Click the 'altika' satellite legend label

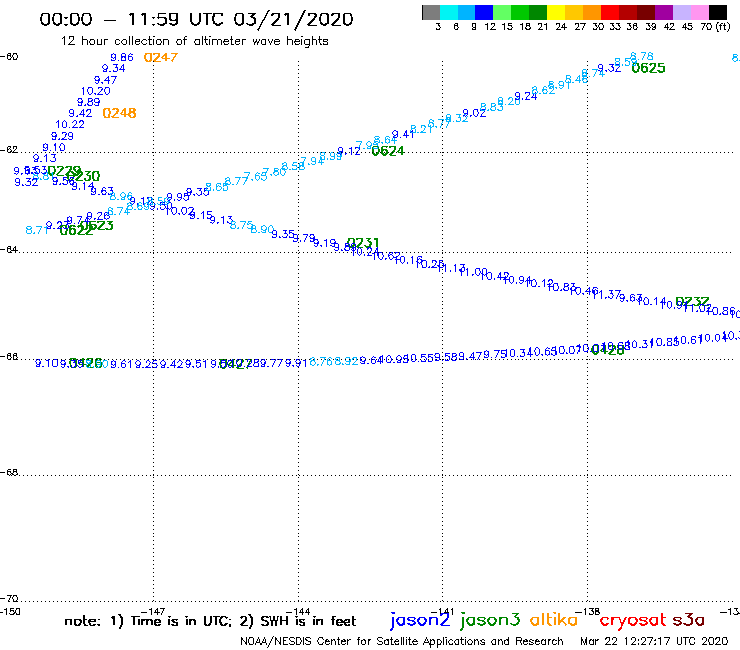click(554, 619)
